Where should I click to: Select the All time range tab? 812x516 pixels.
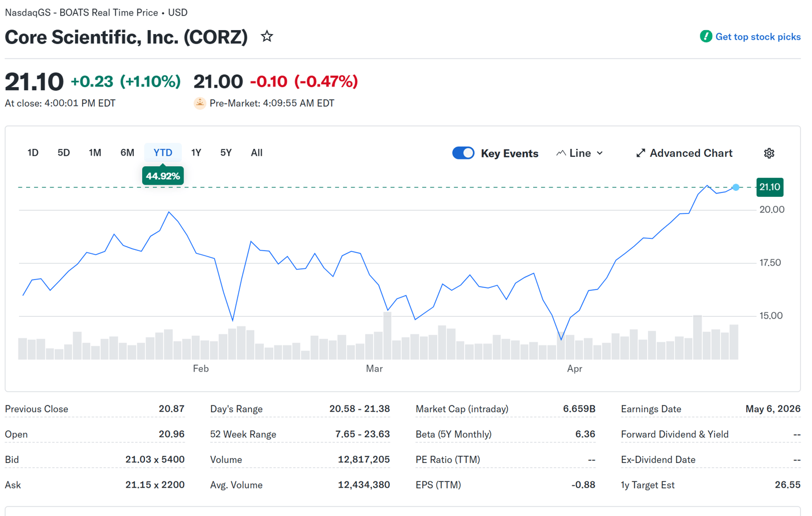pyautogui.click(x=257, y=153)
